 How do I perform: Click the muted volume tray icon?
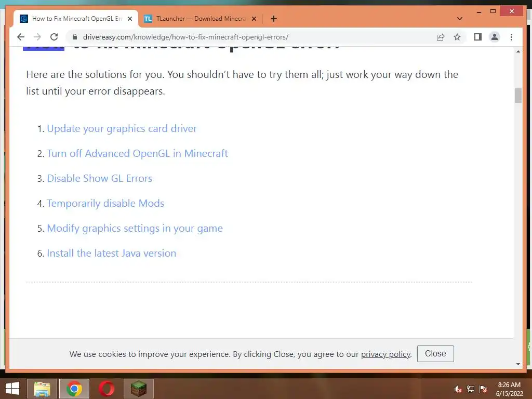tap(458, 389)
